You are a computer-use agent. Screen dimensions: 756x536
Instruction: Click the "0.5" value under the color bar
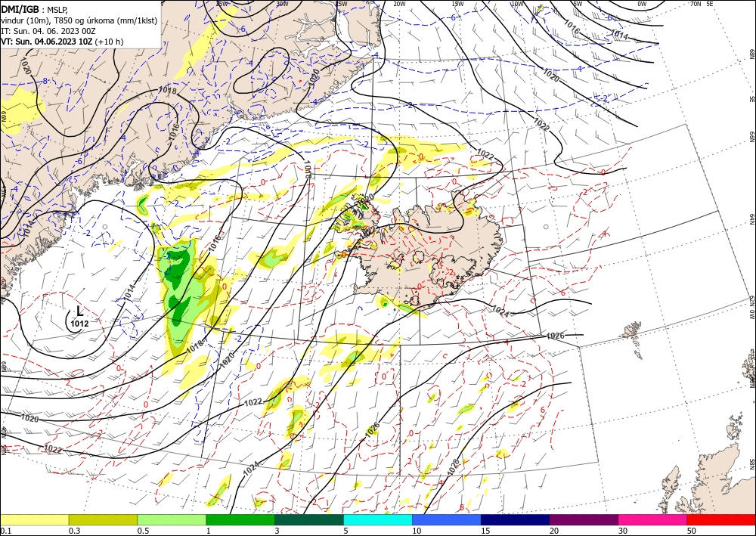coord(143,531)
